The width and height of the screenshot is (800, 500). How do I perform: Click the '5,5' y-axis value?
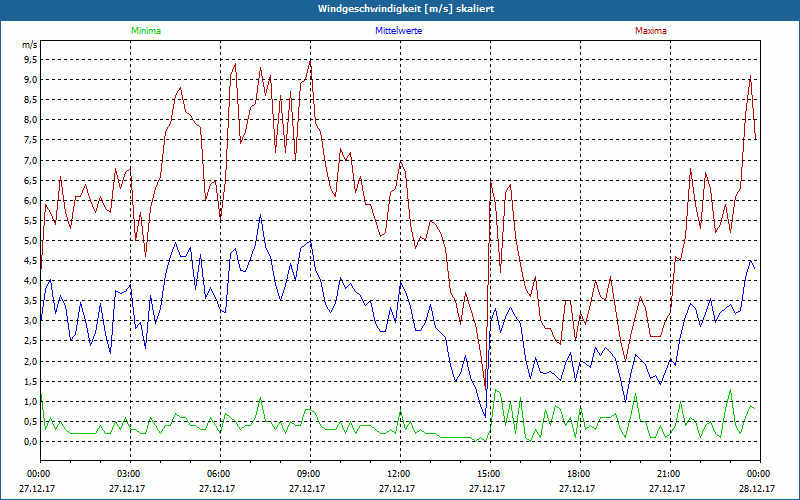tap(31, 220)
